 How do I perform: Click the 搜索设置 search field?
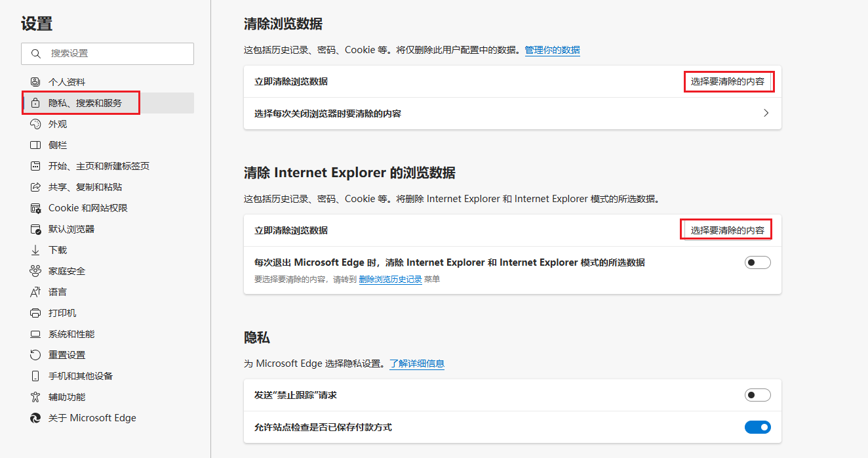pyautogui.click(x=108, y=53)
